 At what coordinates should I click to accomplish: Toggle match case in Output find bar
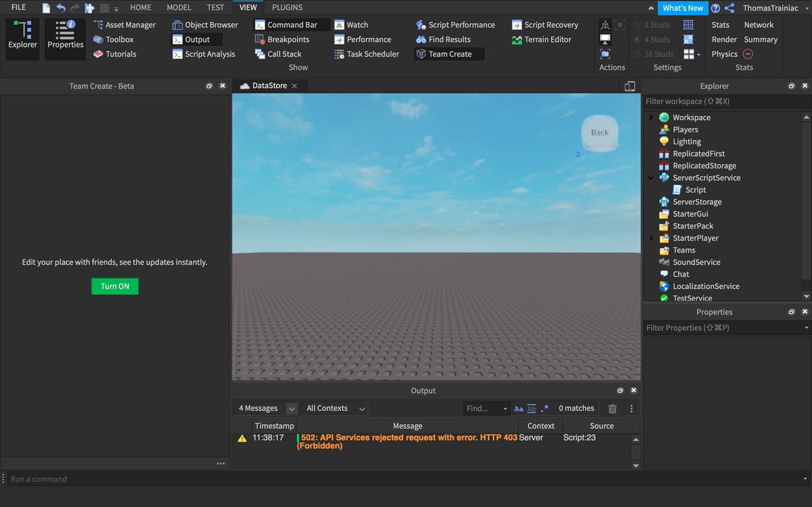pos(518,408)
